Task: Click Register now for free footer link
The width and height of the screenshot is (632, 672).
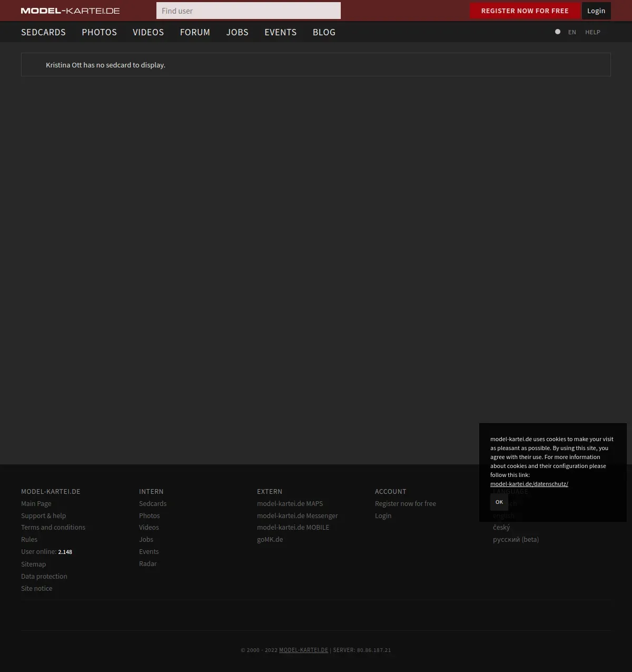Action: click(406, 503)
